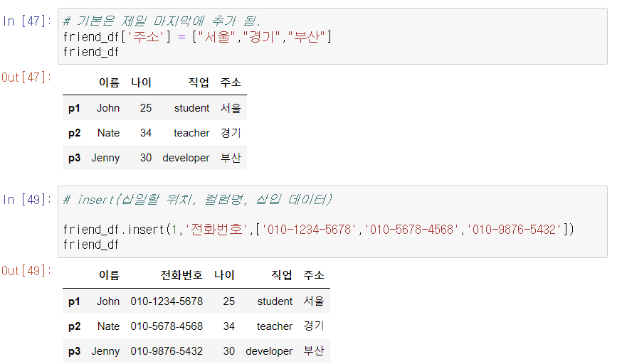Screen dimensions: 617x364
Task: Click '이름' header in Out[47] table
Action: click(109, 82)
